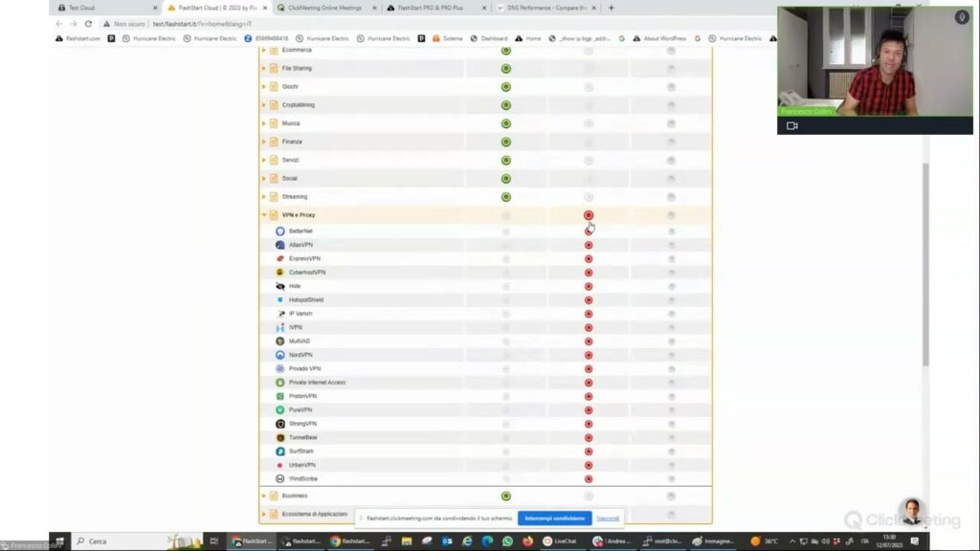Click the NordVPN app icon
This screenshot has height=551, width=980.
(280, 355)
